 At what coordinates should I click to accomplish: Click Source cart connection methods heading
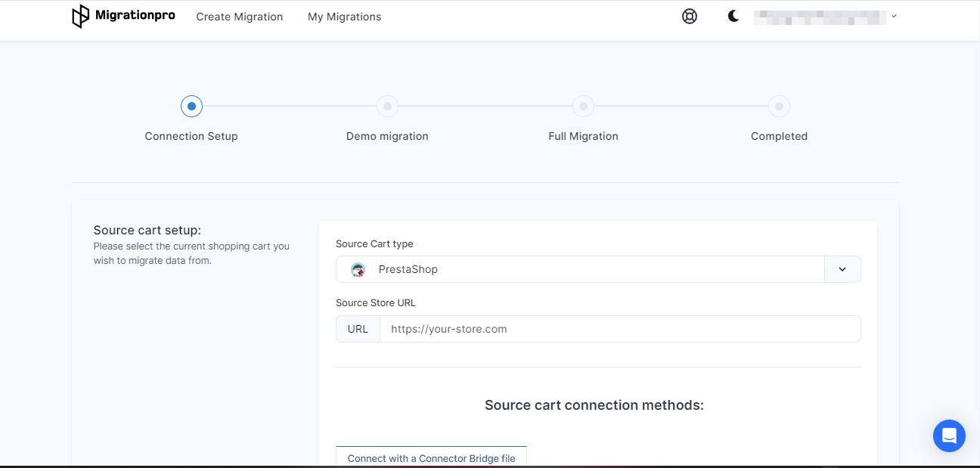(594, 405)
